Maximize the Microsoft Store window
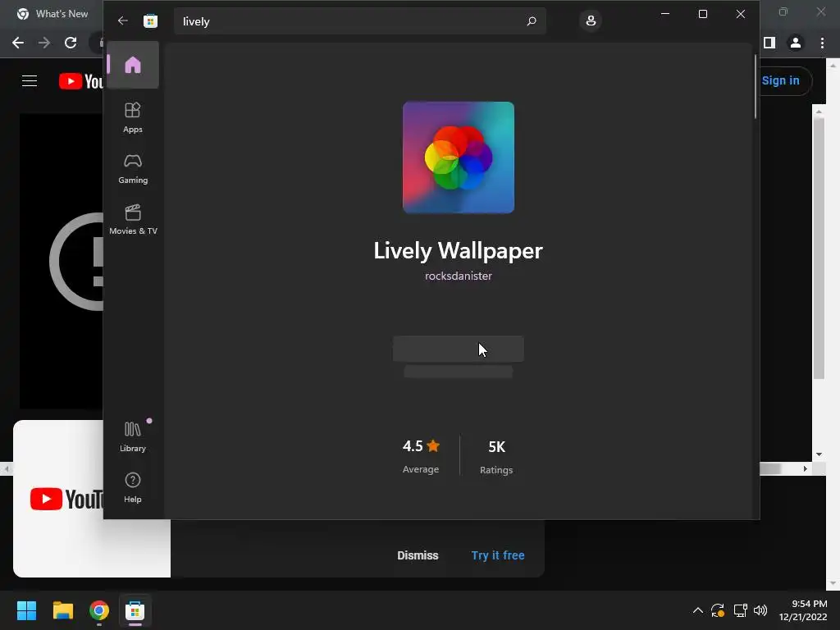The image size is (840, 630). [703, 14]
